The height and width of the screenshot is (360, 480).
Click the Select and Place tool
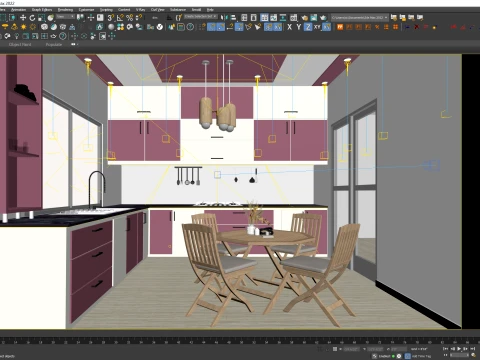(51, 18)
